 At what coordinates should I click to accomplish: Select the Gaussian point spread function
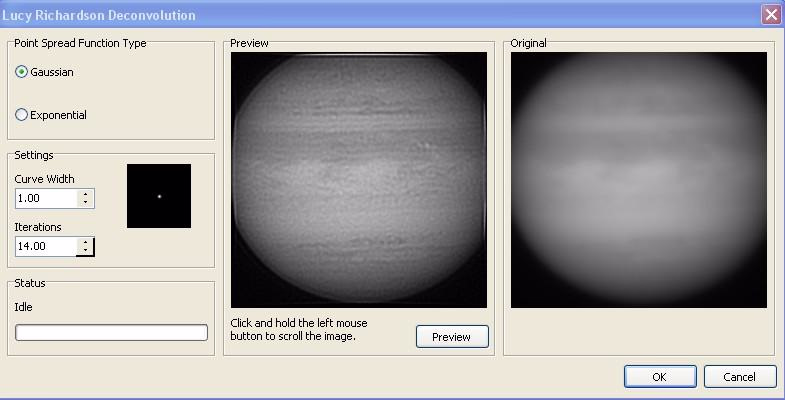click(22, 72)
